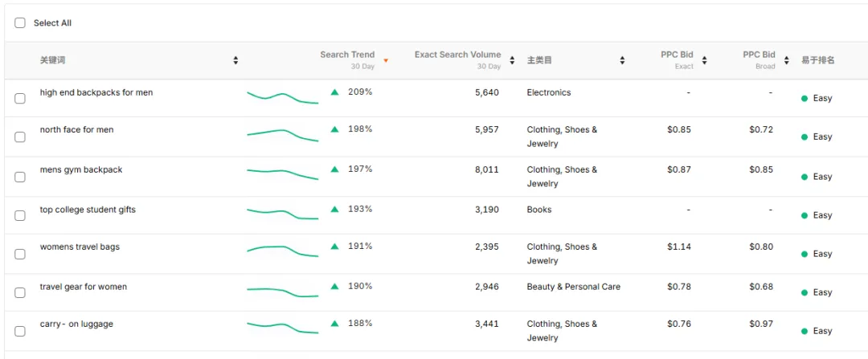Sort by the 关键词 column arrows
This screenshot has width=868, height=359.
click(235, 60)
